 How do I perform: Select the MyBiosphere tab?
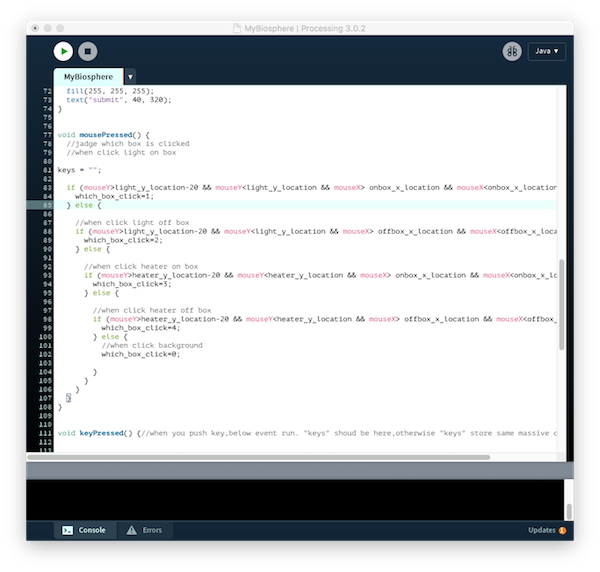click(x=88, y=77)
